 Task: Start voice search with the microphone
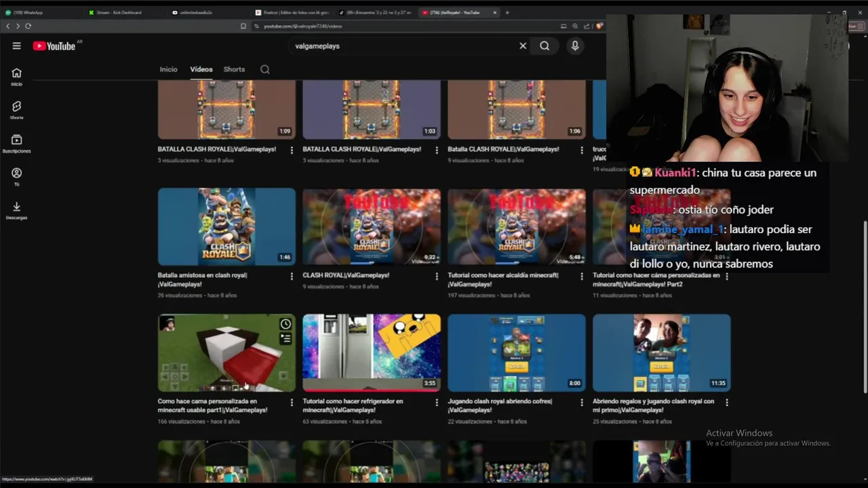coord(575,46)
